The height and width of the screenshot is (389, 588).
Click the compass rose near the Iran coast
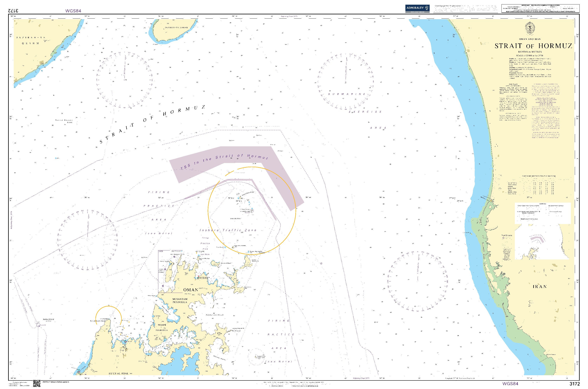pyautogui.click(x=418, y=281)
